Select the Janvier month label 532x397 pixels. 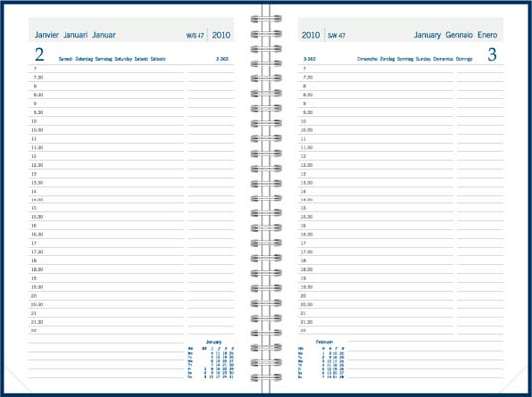pyautogui.click(x=47, y=35)
